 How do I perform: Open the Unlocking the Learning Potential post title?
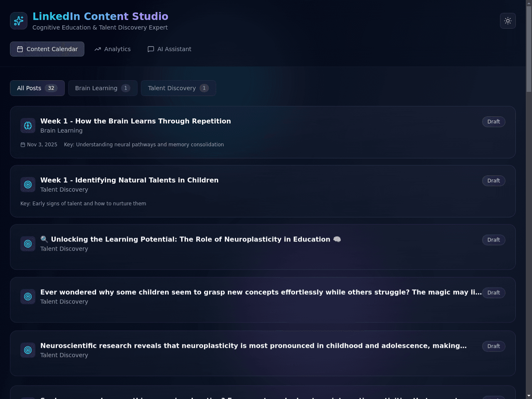[191, 239]
